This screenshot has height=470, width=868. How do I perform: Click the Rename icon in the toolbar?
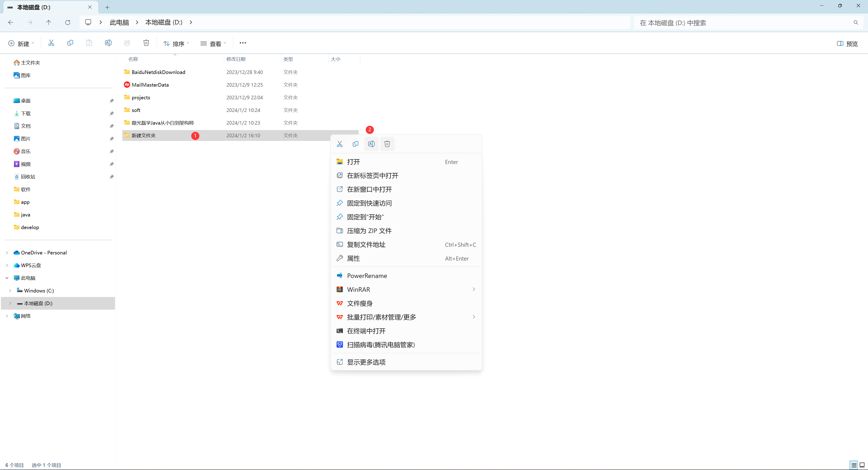coord(108,43)
